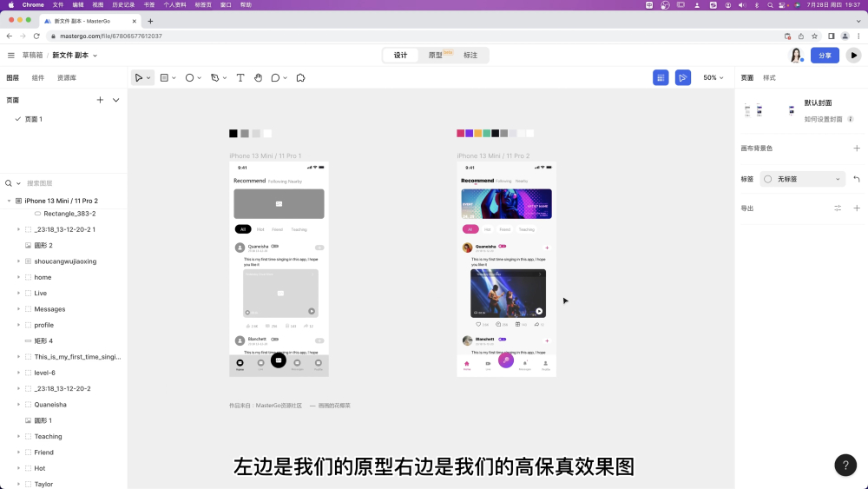Add an export setting with plus
868x489 pixels.
[x=857, y=208]
